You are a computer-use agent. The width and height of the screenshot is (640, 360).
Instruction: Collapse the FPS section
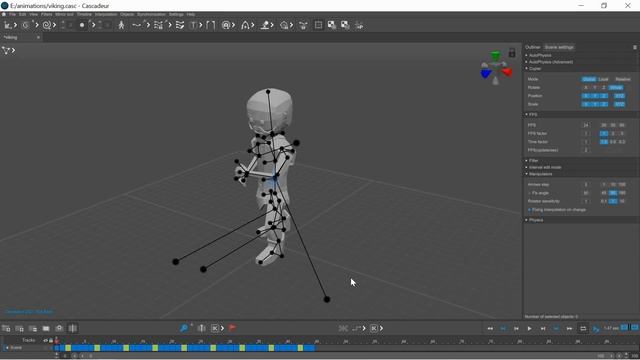[x=533, y=115]
